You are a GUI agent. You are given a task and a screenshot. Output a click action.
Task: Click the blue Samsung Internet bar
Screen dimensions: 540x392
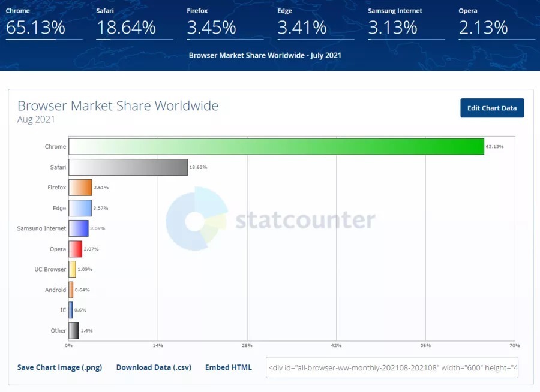[79, 228]
